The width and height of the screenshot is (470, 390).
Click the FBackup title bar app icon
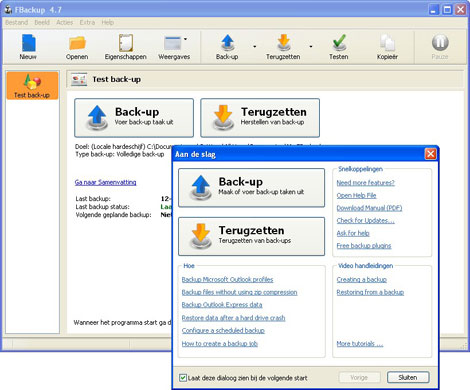coord(8,10)
